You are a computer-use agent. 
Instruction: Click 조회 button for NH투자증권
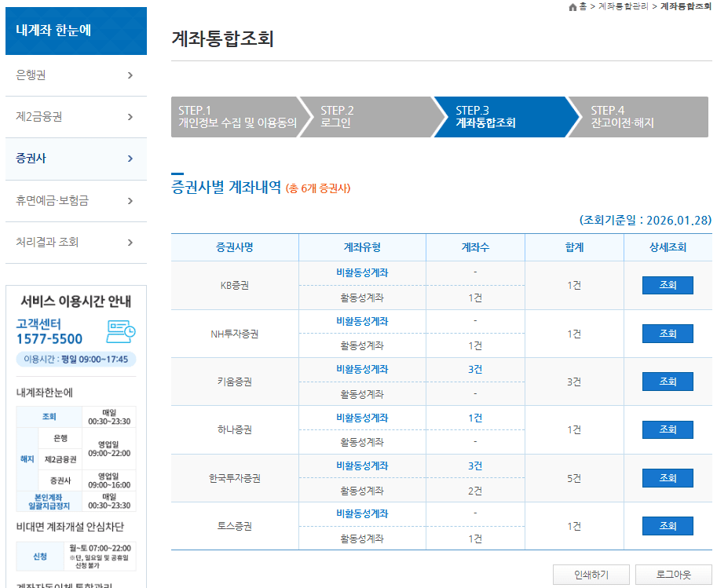(x=667, y=333)
